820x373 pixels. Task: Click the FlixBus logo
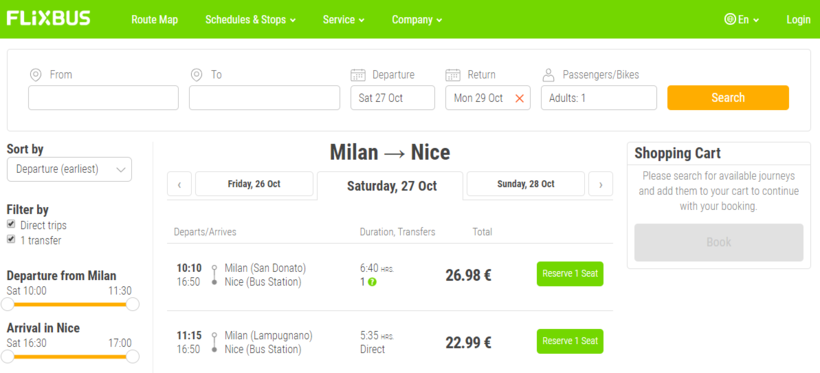(x=48, y=19)
